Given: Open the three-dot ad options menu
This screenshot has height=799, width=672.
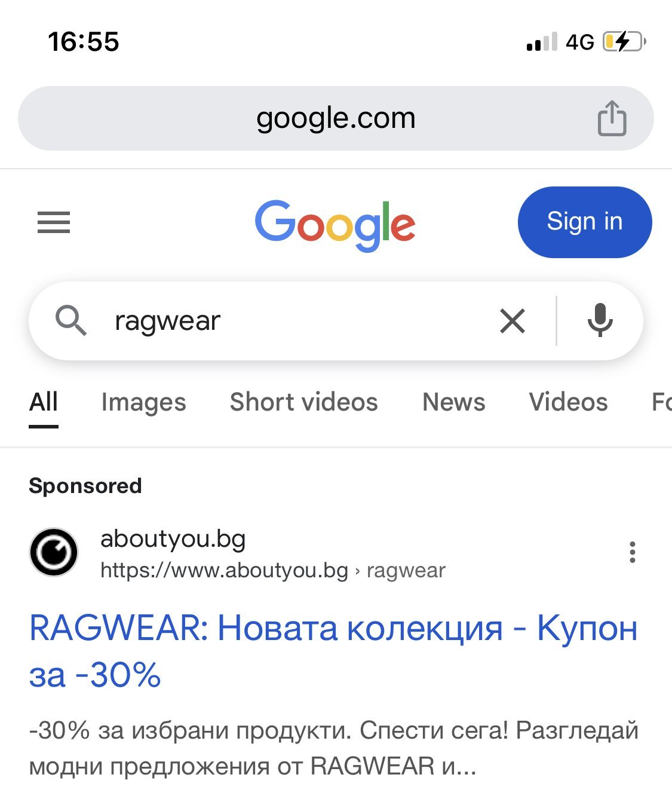Looking at the screenshot, I should [x=632, y=552].
